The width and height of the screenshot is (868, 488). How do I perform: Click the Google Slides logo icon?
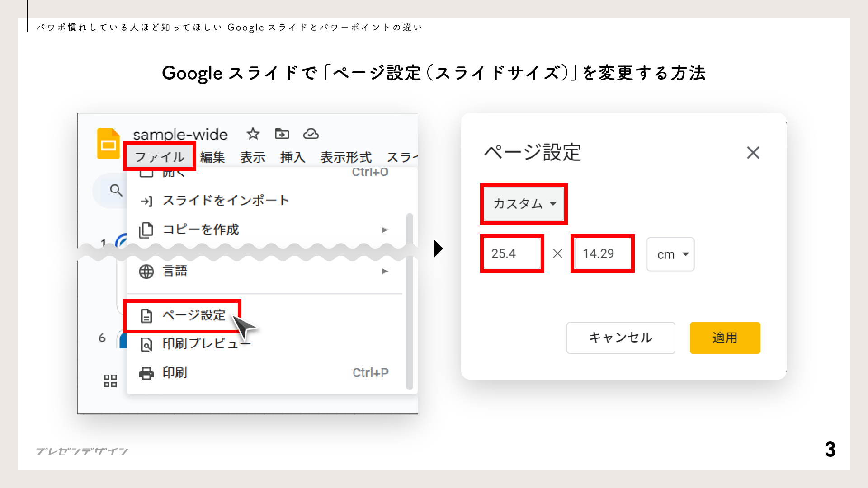click(108, 144)
